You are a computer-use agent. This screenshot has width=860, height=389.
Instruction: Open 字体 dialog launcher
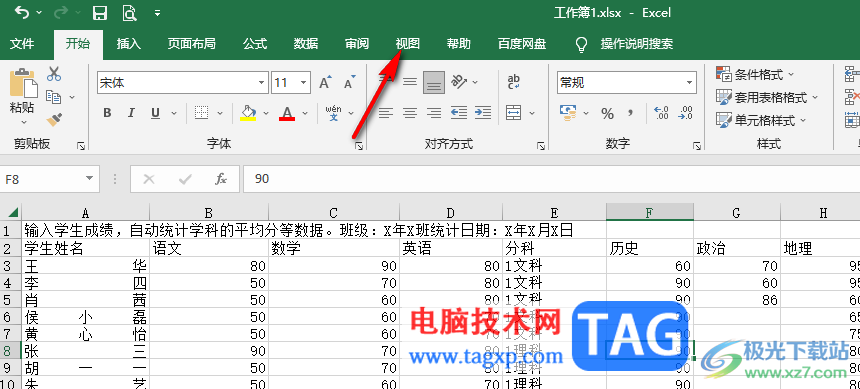(358, 146)
